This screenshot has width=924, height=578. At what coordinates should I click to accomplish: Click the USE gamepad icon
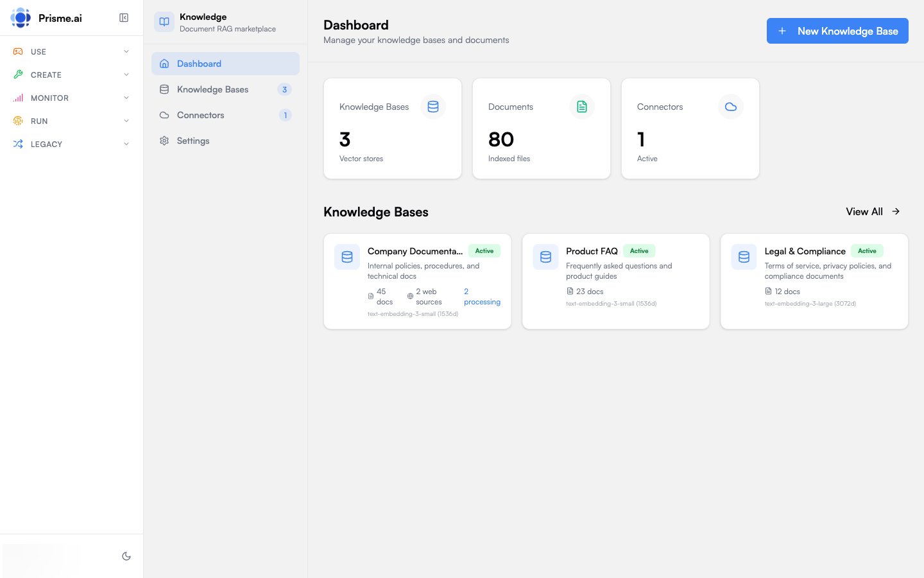pos(18,51)
